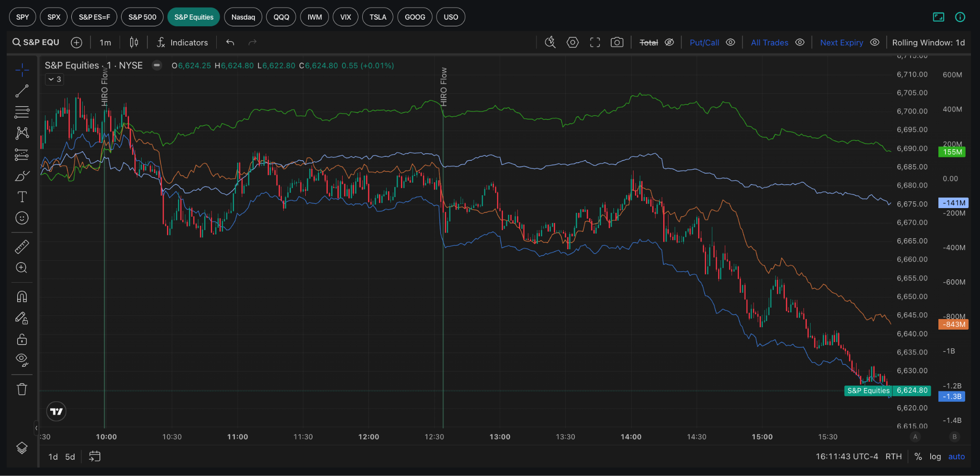Viewport: 980px width, 476px height.
Task: Select the GOOG ticker pill
Action: (x=415, y=17)
